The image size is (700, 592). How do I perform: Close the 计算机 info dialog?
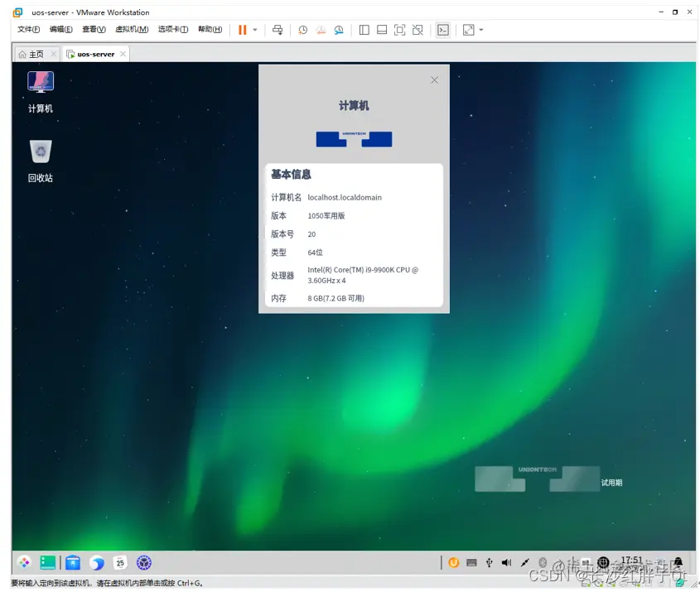(434, 79)
